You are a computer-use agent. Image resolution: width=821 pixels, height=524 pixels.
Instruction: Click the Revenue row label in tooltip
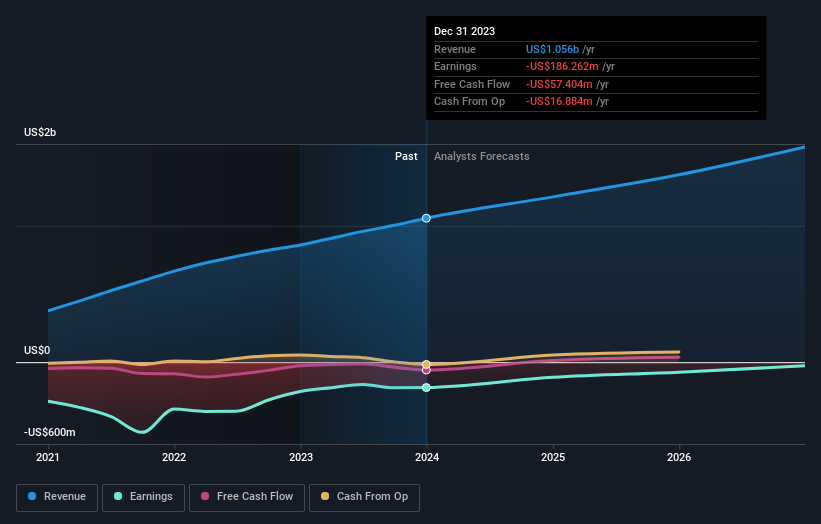[x=455, y=49]
